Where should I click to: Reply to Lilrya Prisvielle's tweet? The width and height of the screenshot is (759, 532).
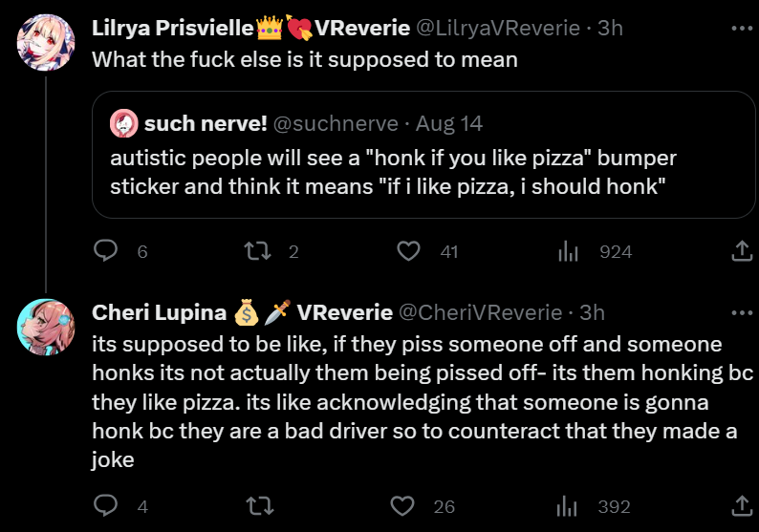point(106,251)
